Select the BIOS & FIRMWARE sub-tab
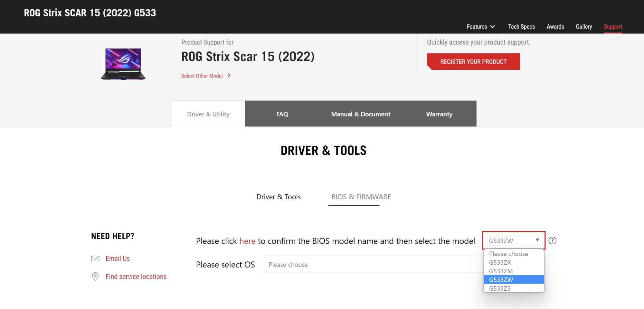This screenshot has height=309, width=644. pos(361,197)
